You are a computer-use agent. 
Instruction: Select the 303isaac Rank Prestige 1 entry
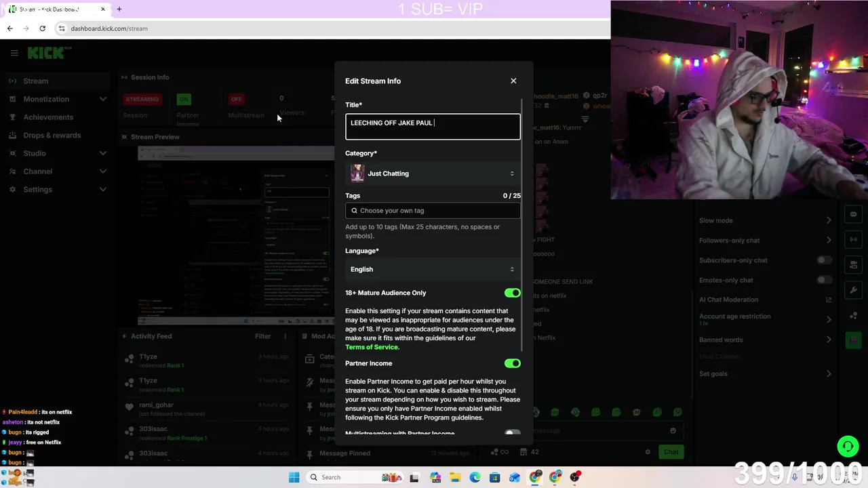tap(207, 433)
